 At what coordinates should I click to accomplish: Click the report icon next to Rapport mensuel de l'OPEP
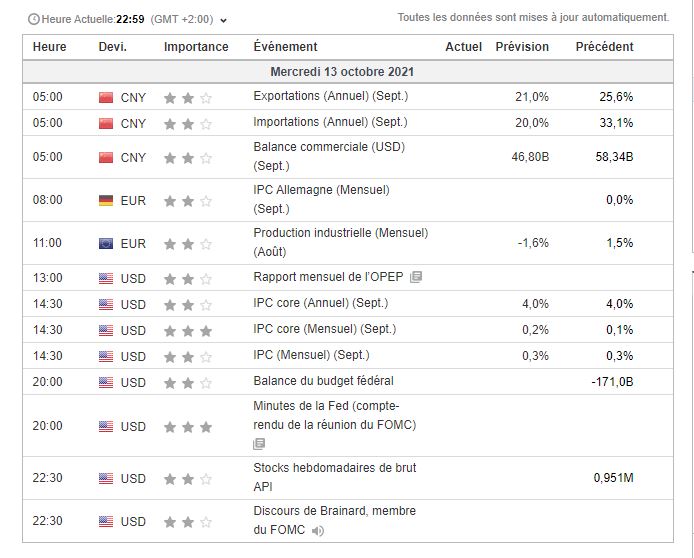pos(416,278)
